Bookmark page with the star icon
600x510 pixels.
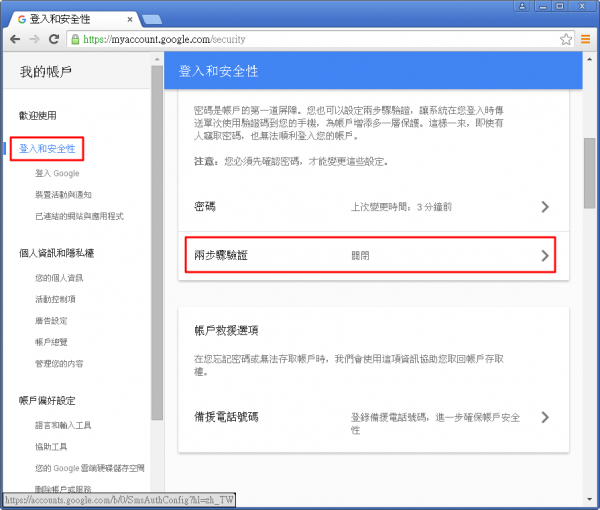566,39
